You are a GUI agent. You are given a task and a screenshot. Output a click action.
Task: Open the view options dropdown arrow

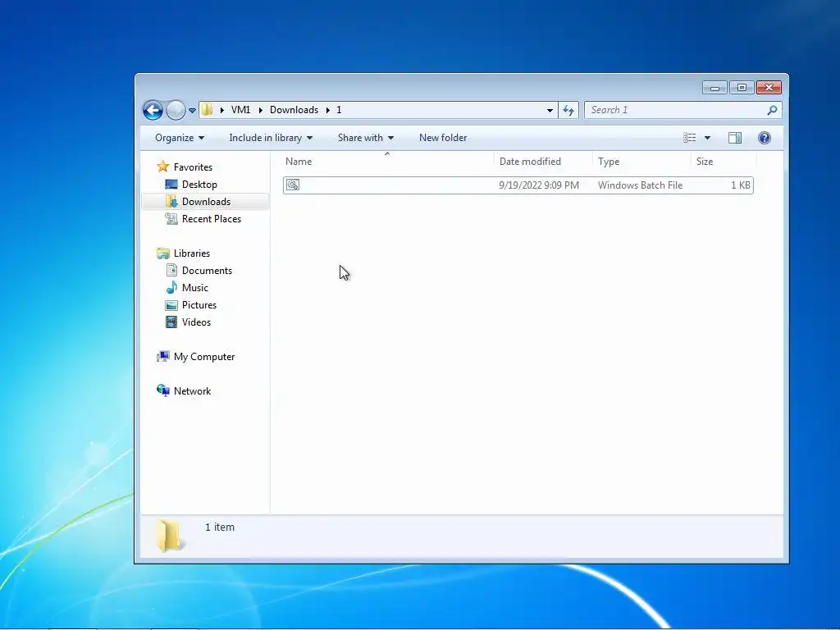(x=707, y=138)
